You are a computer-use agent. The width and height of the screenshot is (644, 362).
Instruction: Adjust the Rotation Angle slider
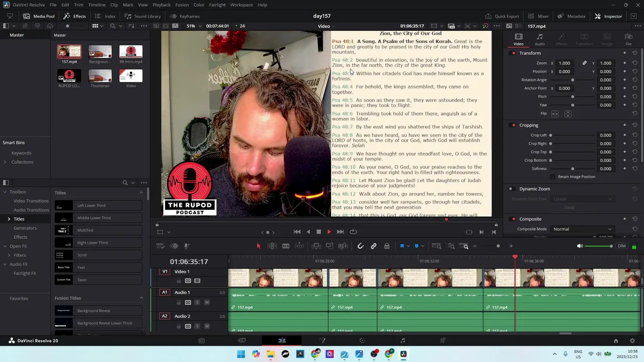pyautogui.click(x=573, y=80)
